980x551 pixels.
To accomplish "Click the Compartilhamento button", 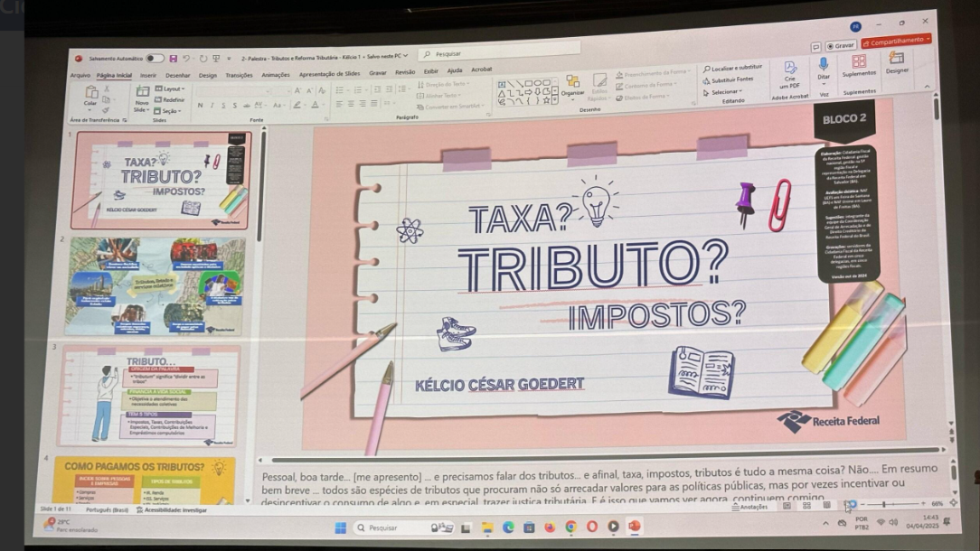I will pyautogui.click(x=895, y=41).
